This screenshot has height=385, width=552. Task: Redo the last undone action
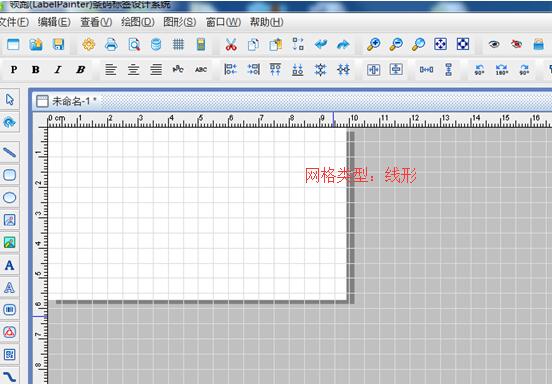coord(343,45)
